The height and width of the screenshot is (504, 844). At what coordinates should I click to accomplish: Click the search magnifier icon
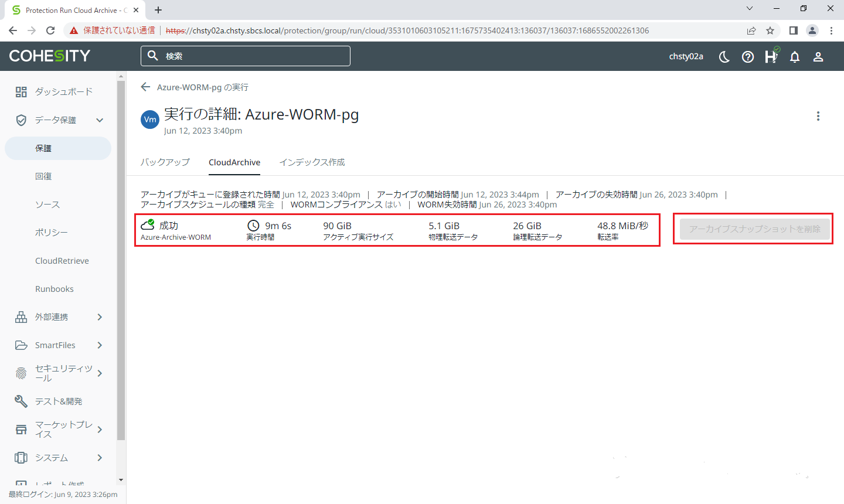[153, 56]
